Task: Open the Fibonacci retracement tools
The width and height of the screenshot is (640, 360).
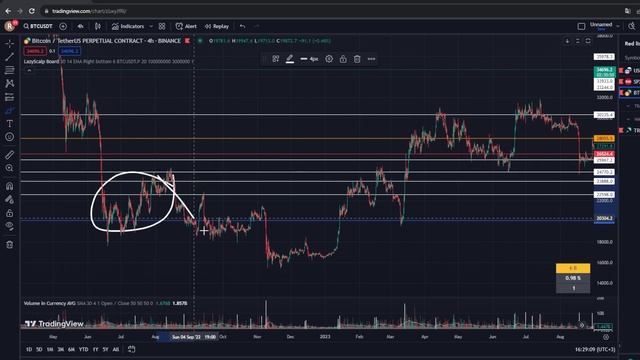Action: click(9, 70)
